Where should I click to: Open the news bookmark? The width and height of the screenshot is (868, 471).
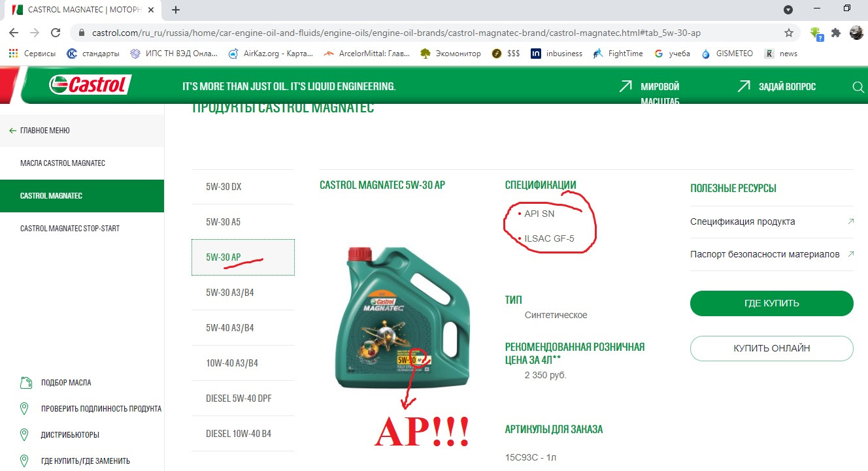781,54
